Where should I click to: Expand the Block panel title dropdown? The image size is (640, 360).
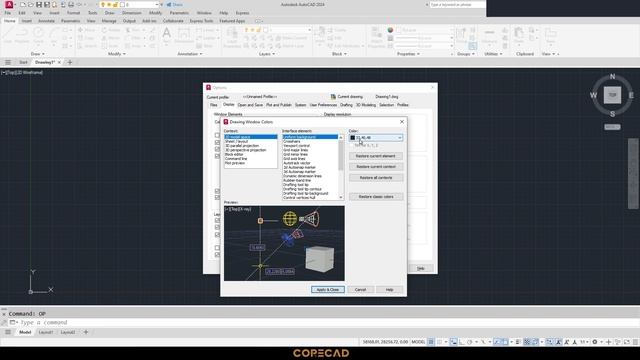point(339,54)
